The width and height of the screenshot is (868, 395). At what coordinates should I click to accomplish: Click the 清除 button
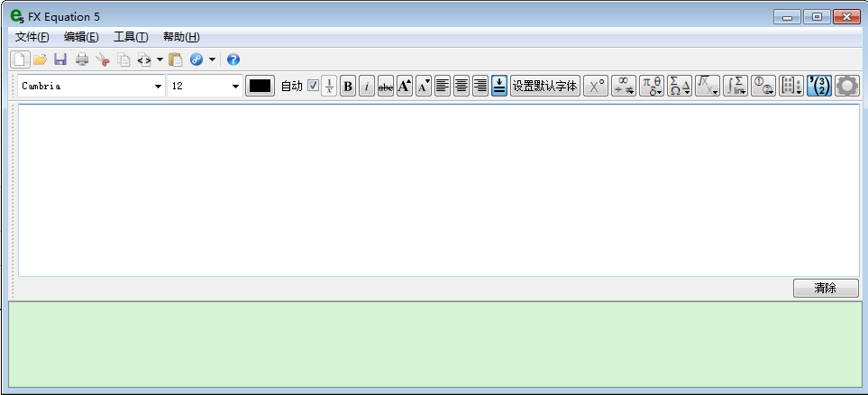pos(826,288)
